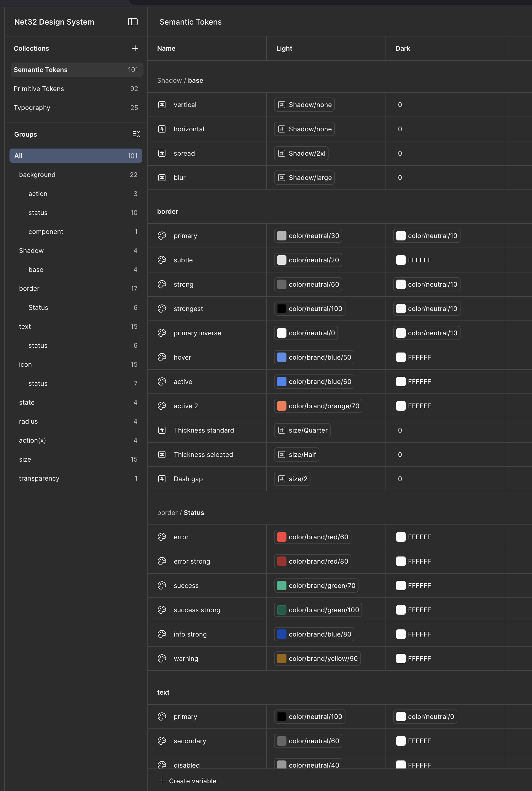Click alias icon inside Shadow/2xl chip

click(x=282, y=153)
